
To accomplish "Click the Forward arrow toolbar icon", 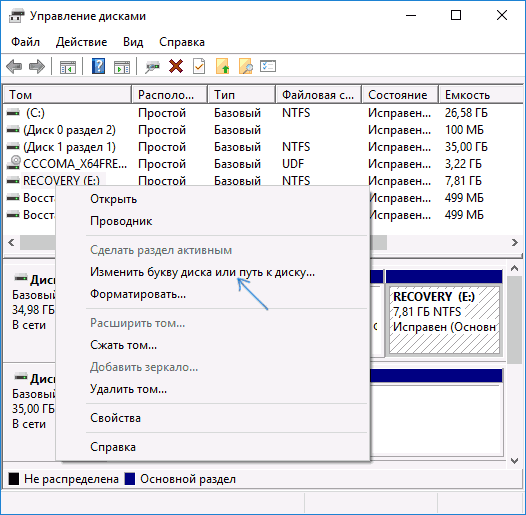I will (37, 66).
